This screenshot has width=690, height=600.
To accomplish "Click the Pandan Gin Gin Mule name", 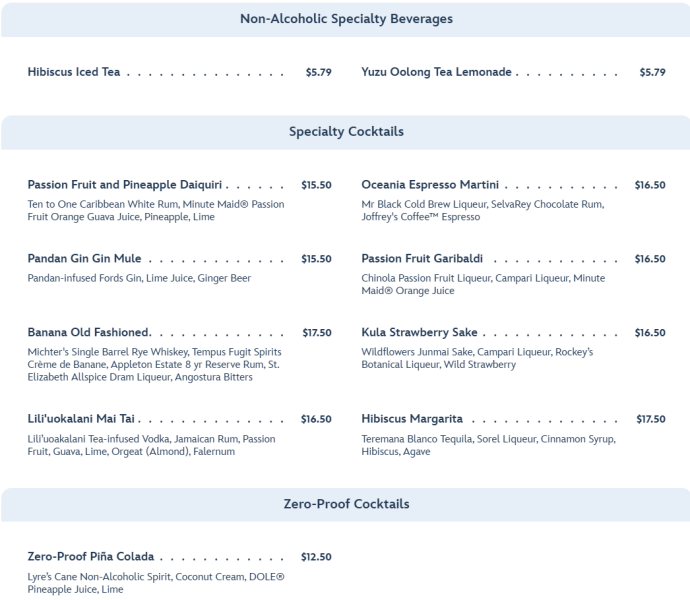I will pos(84,259).
